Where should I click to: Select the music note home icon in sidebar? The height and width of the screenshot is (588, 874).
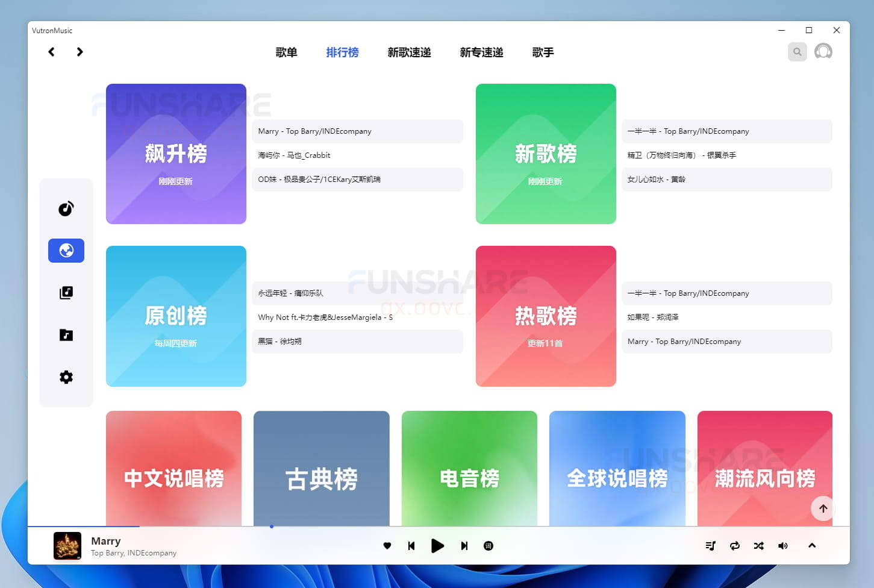coord(66,208)
